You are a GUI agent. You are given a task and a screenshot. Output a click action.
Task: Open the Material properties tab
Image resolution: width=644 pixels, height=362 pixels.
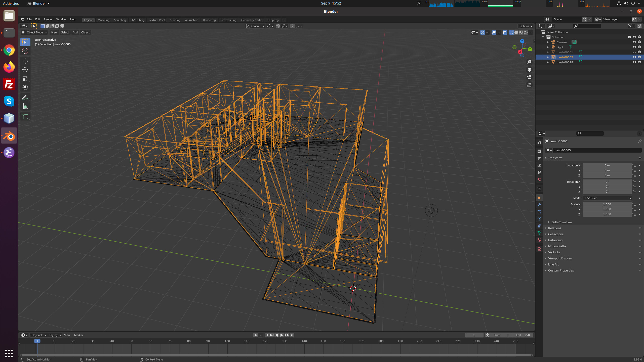[539, 240]
